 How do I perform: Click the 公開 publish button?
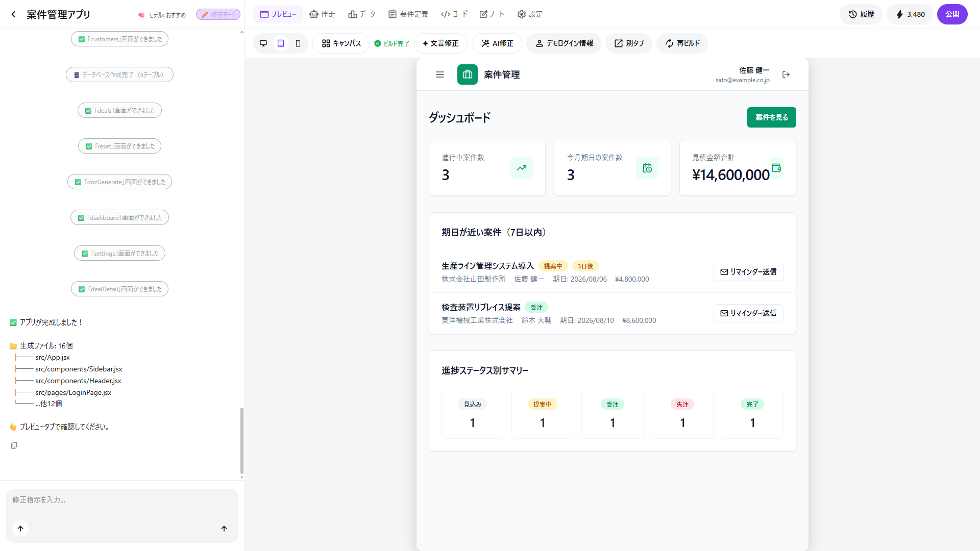click(952, 14)
